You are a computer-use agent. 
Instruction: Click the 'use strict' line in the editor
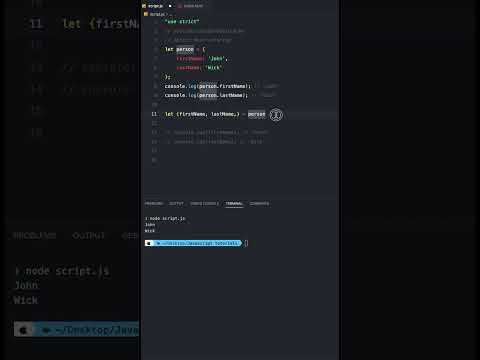tap(182, 22)
